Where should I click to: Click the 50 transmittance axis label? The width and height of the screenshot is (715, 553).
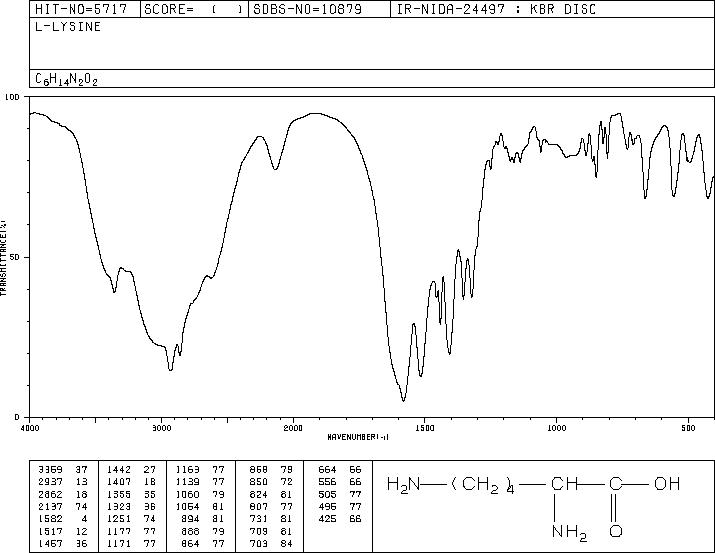click(x=16, y=257)
